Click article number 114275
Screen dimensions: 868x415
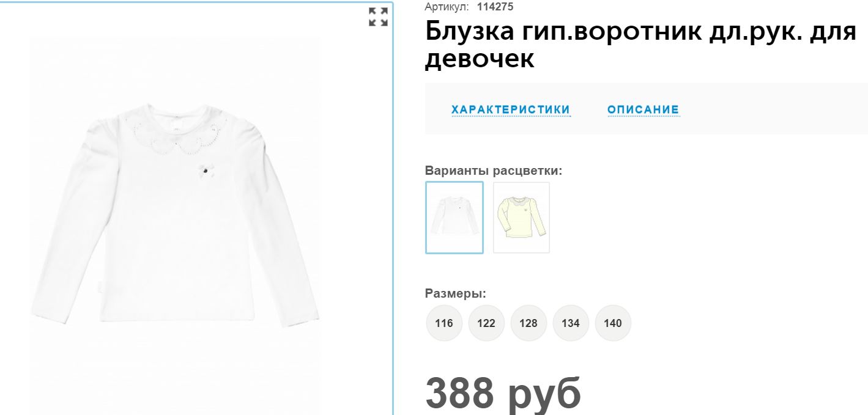495,7
